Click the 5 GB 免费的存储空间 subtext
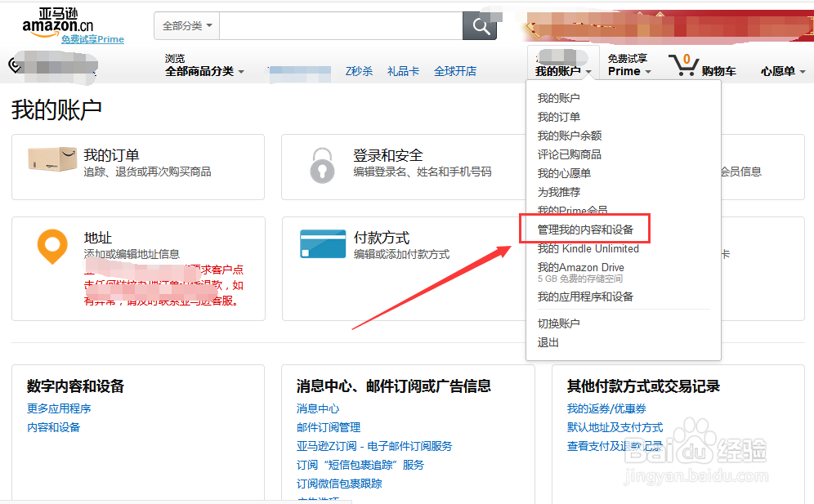This screenshot has height=504, width=814. 580,279
